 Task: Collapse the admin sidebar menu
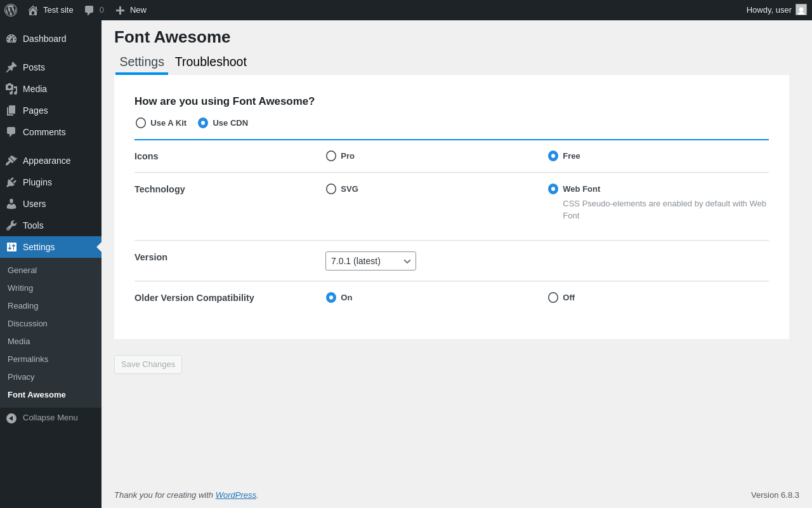(42, 418)
